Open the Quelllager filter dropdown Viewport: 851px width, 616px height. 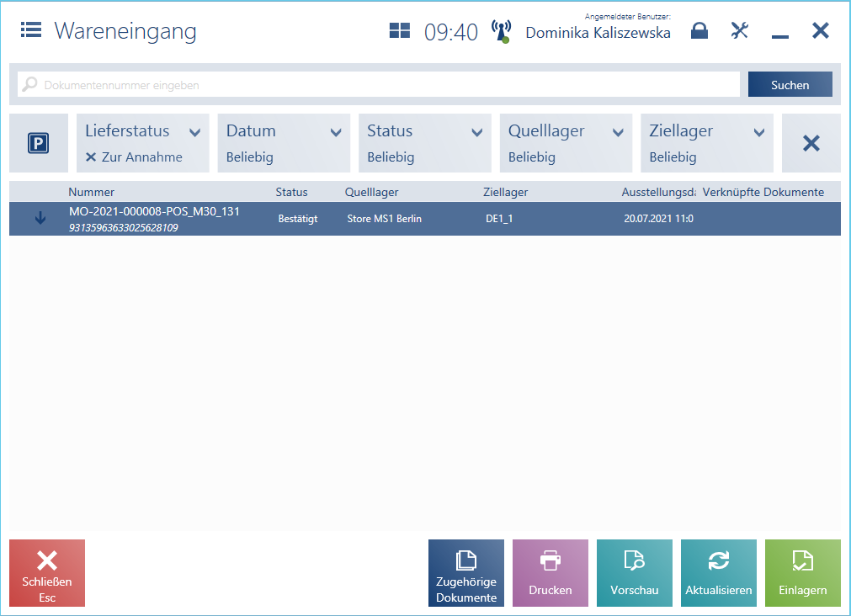[x=618, y=132]
